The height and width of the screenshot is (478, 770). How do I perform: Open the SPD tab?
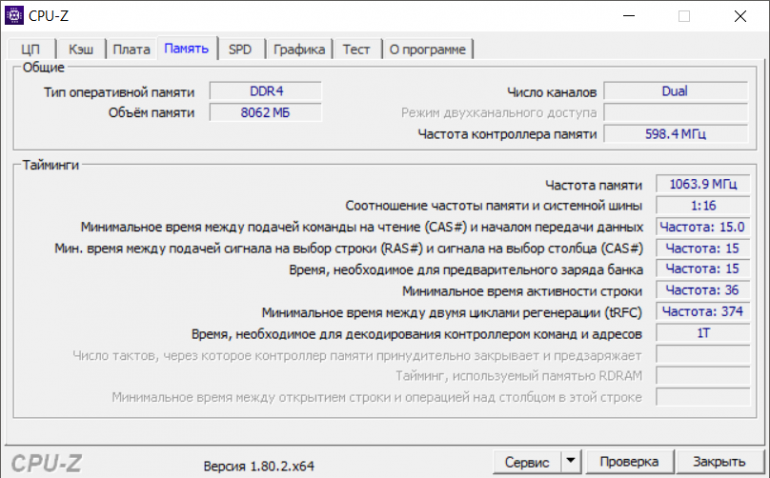tap(240, 49)
